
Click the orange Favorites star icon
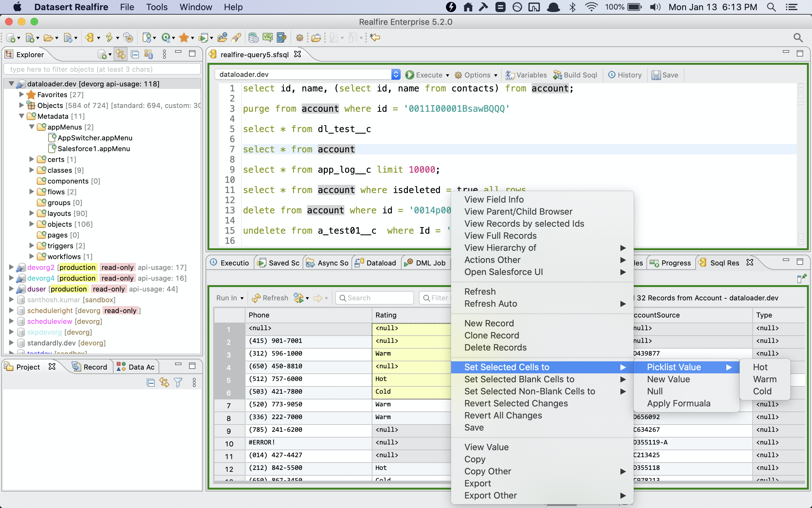pos(184,38)
